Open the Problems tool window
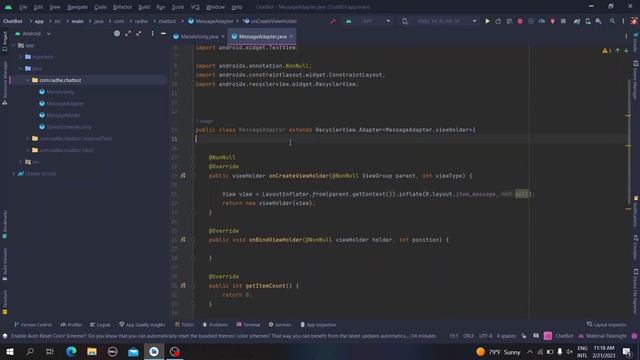 (215, 324)
